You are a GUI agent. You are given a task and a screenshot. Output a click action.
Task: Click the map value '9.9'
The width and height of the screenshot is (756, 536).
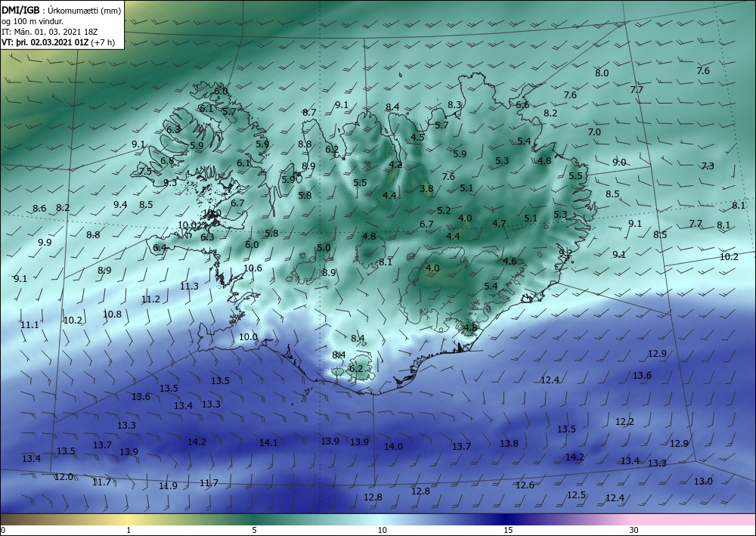pyautogui.click(x=45, y=243)
